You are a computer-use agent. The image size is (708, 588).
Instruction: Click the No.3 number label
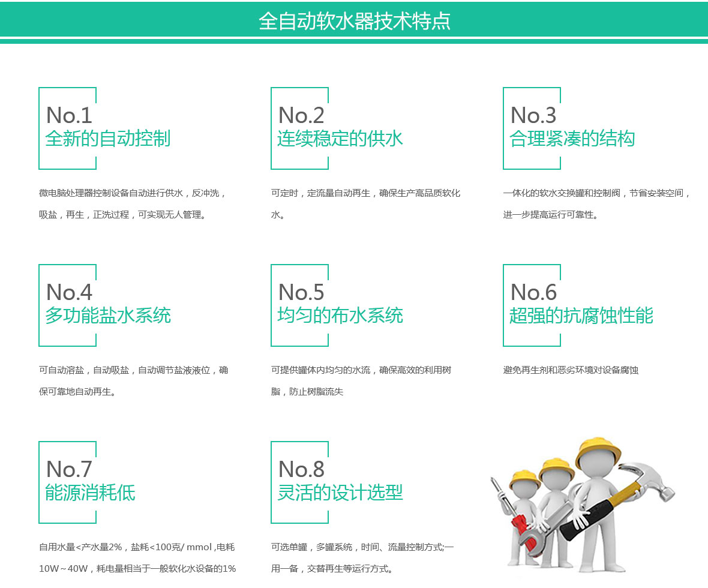click(x=533, y=115)
